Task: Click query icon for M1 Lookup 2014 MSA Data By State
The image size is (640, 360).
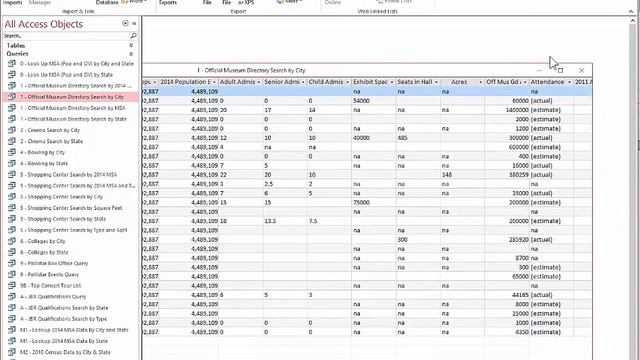Action: click(12, 341)
